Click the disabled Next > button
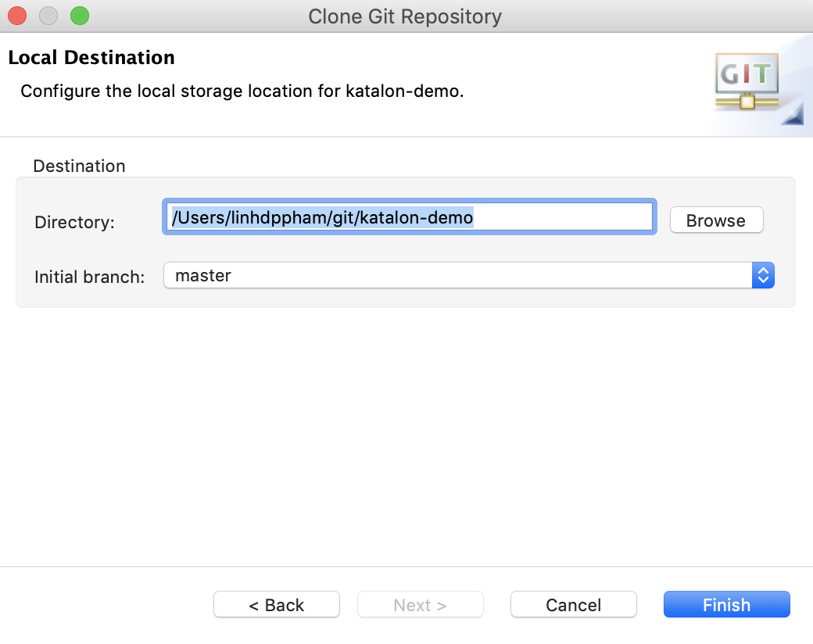Screen dimensions: 813x644 coord(421,605)
